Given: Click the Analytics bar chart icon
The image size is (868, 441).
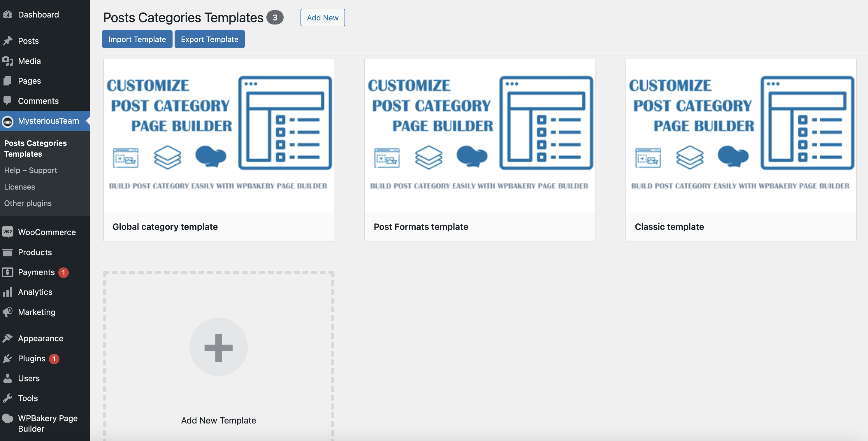Looking at the screenshot, I should coord(7,292).
